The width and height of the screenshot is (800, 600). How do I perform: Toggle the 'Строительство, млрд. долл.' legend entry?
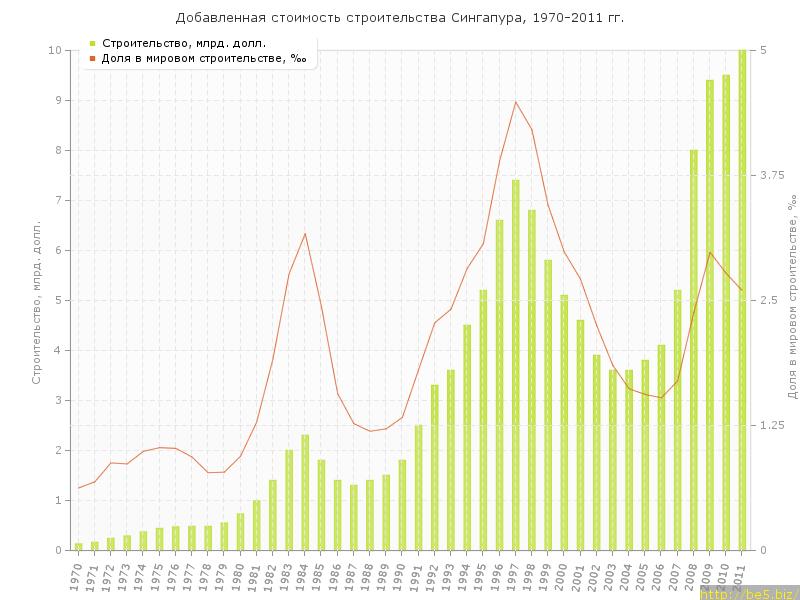coord(184,43)
